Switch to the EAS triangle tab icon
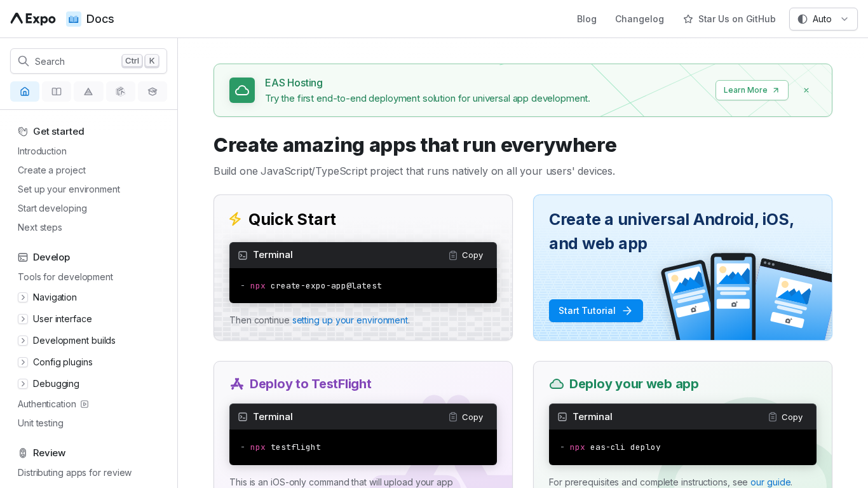Screen dimensions: 868x488 coord(88,91)
